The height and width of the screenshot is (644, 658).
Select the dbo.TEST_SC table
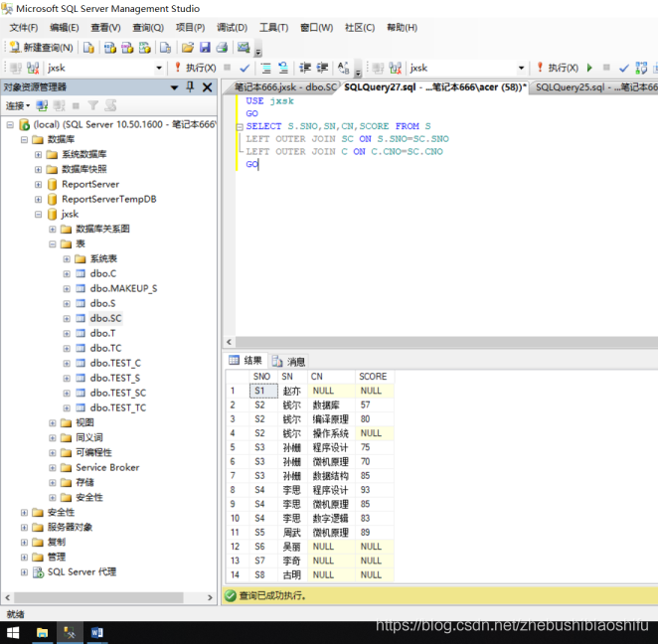(118, 394)
